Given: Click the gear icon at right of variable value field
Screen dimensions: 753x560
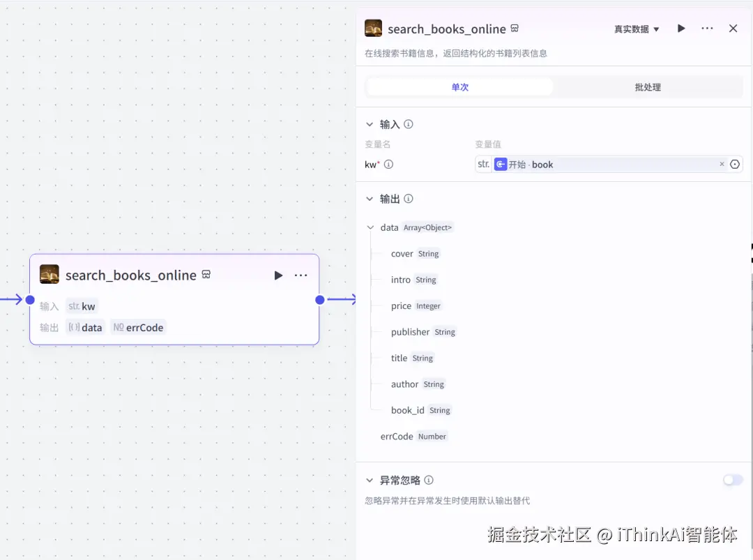Looking at the screenshot, I should coord(735,164).
